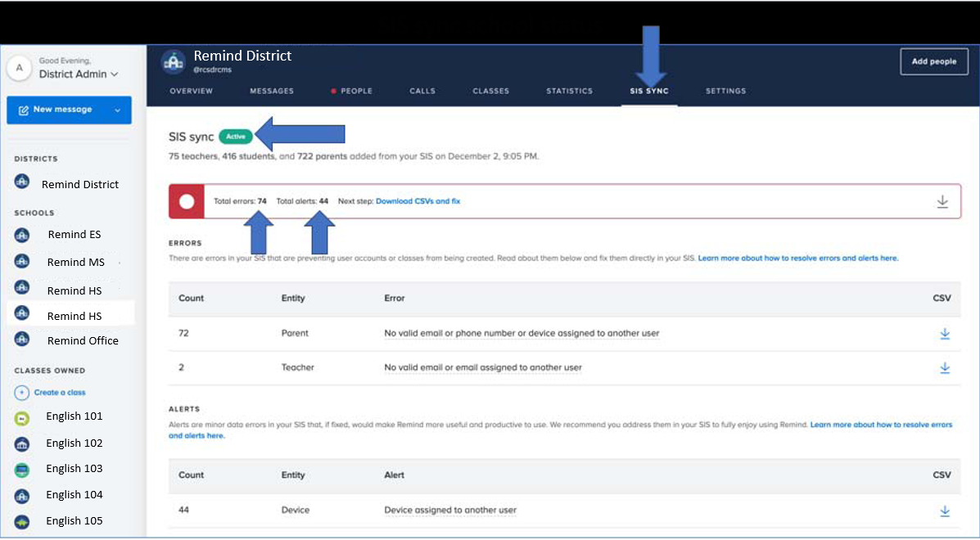Click the Active status badge
The image size is (980, 540).
pos(236,137)
